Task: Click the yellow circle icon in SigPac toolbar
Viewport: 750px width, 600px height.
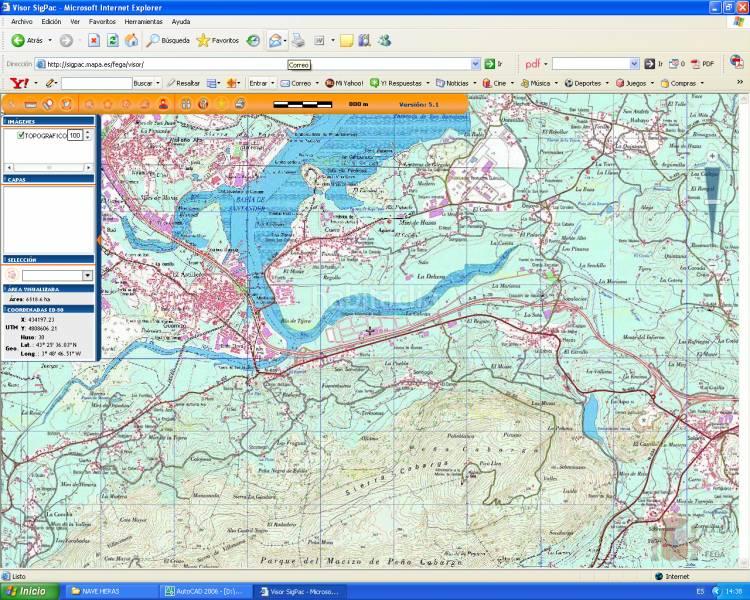Action: coord(220,103)
